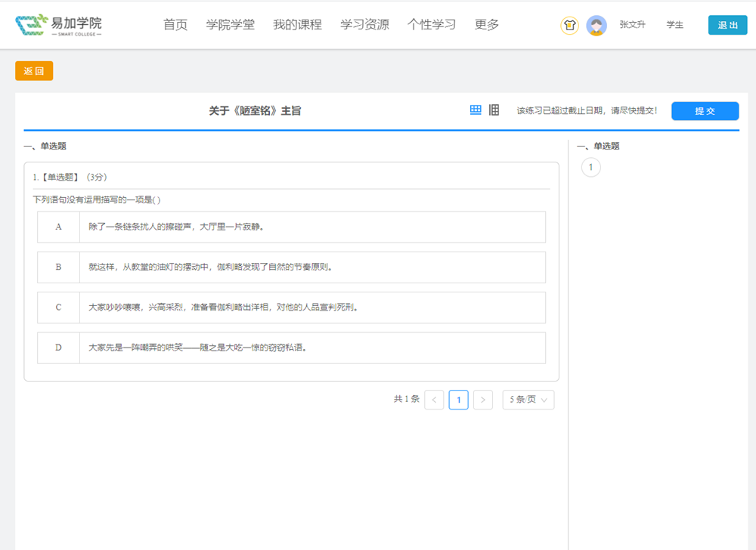Image resolution: width=756 pixels, height=550 pixels.
Task: Switch to grid view layout icon
Action: (x=476, y=110)
